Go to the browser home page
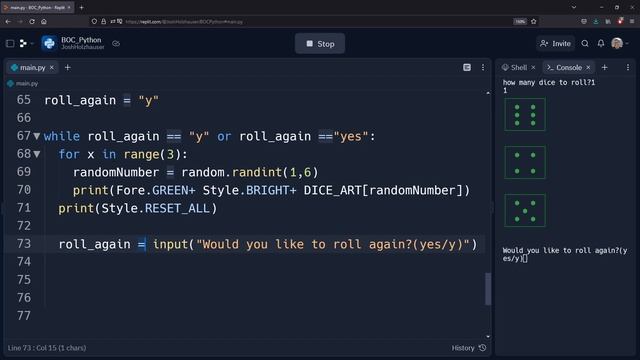This screenshot has height=360, width=640. [44, 22]
